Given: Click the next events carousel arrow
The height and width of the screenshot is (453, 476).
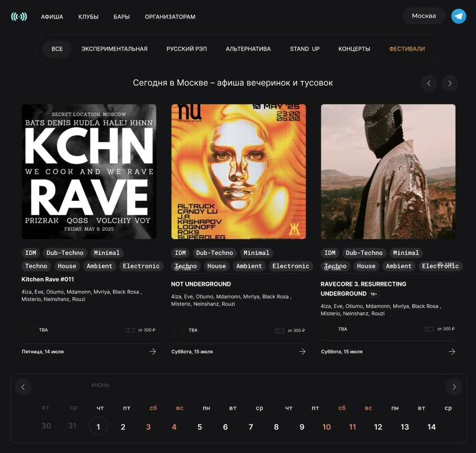Looking at the screenshot, I should (x=449, y=83).
